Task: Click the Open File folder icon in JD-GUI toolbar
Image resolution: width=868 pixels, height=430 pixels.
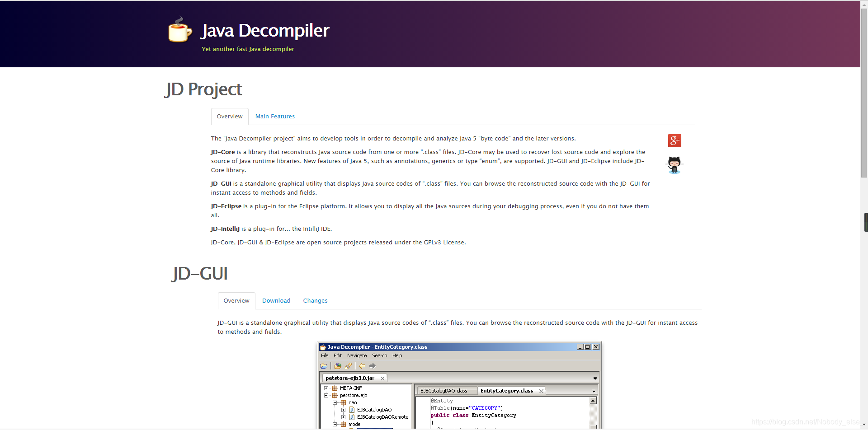Action: (x=324, y=366)
